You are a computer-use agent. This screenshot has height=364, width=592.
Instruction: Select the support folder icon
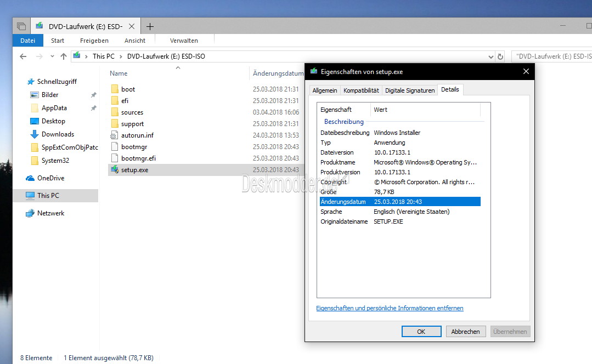115,124
